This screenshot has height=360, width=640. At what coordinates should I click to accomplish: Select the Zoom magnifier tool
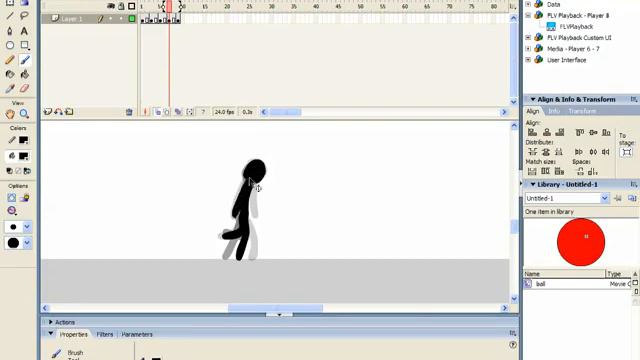click(x=24, y=114)
